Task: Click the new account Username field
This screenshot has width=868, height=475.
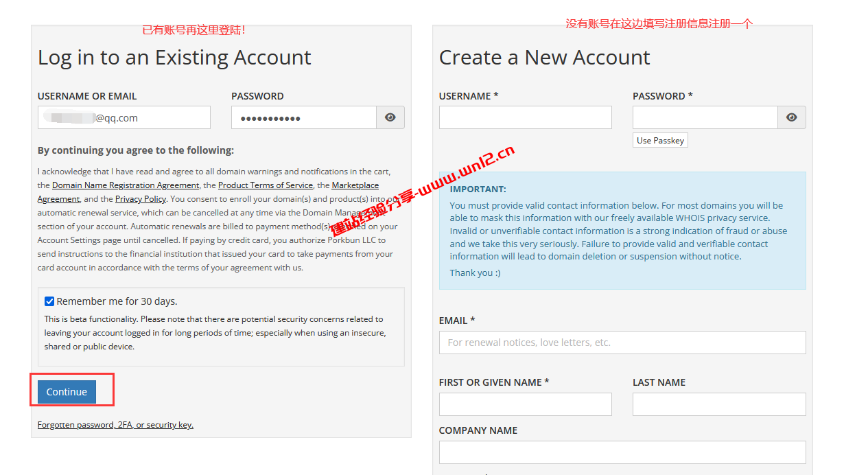Action: [525, 117]
